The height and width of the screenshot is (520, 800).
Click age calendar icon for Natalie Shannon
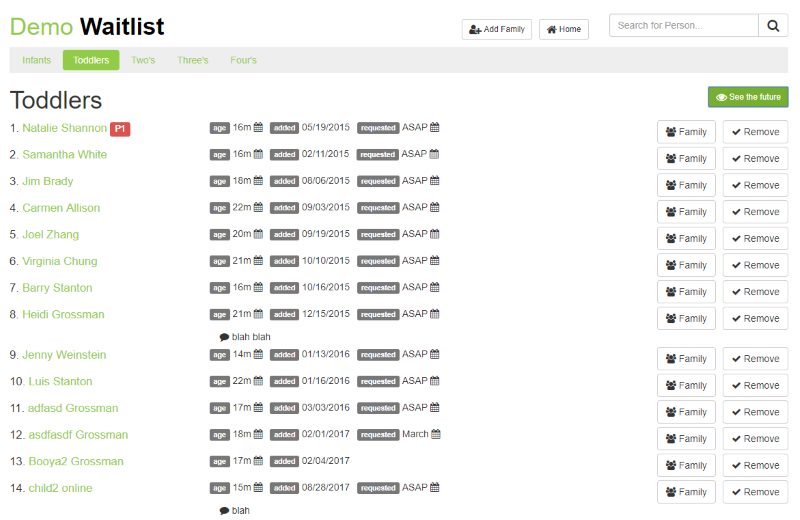pyautogui.click(x=258, y=128)
